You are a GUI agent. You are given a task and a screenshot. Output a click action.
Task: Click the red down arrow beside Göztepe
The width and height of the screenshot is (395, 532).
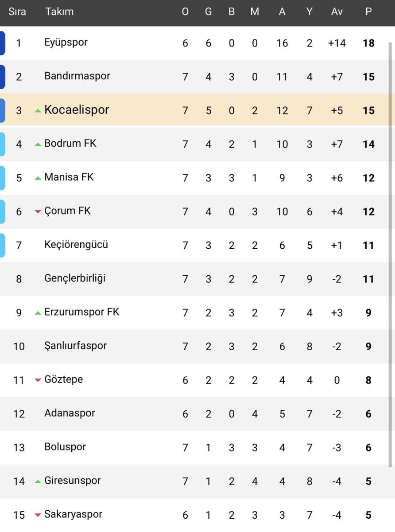coord(38,380)
